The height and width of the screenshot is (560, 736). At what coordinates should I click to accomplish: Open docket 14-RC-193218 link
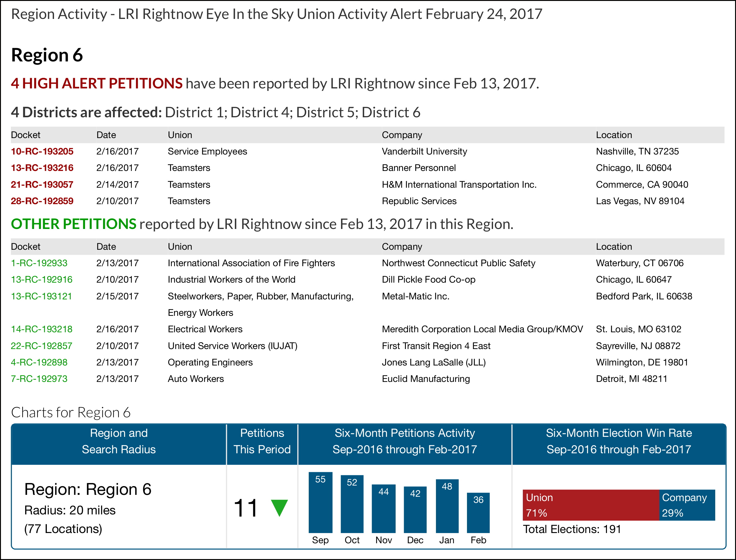42,329
